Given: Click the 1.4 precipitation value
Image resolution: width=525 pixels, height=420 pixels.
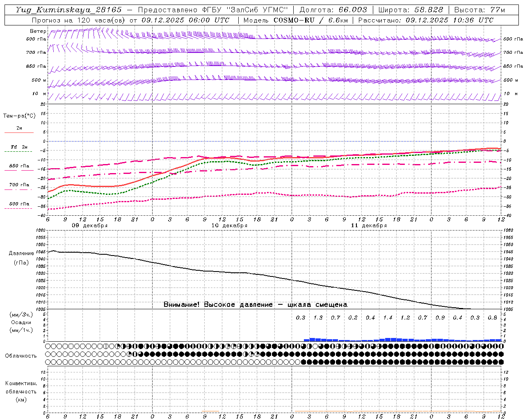Looking at the screenshot, I should tap(388, 317).
